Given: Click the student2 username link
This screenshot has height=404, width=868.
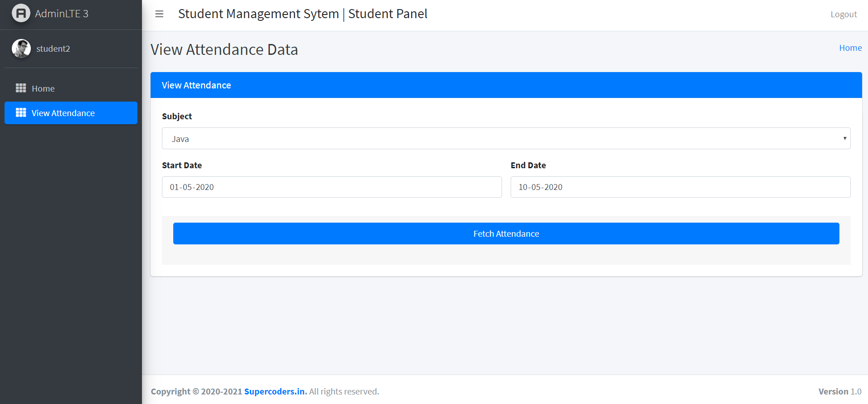Looking at the screenshot, I should 53,49.
